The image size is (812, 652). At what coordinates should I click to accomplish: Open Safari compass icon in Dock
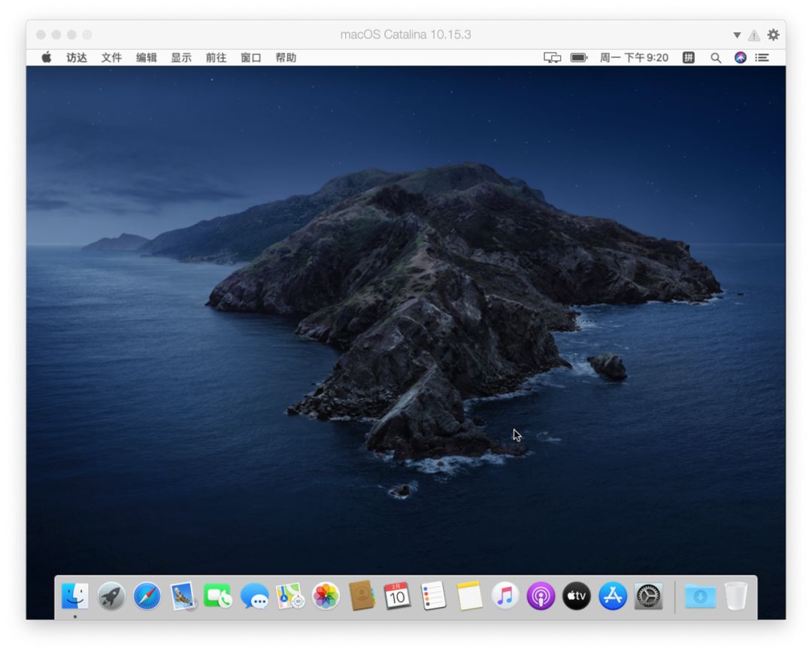pos(147,596)
